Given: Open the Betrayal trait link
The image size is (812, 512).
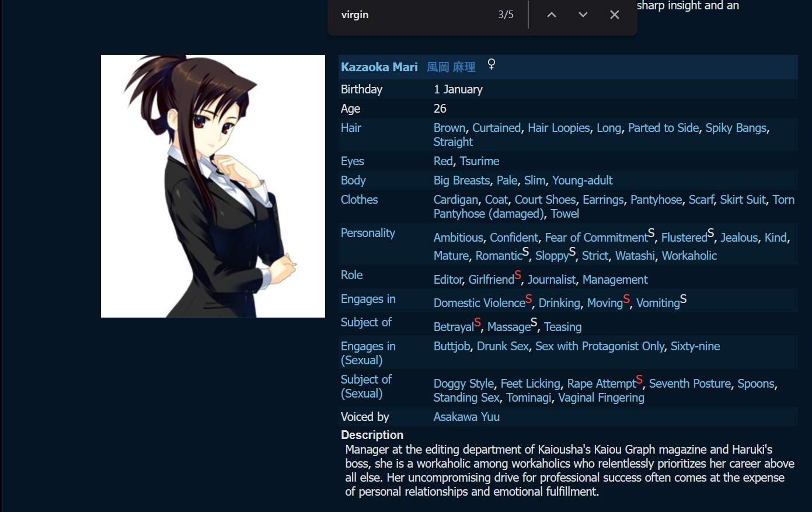Looking at the screenshot, I should (454, 327).
